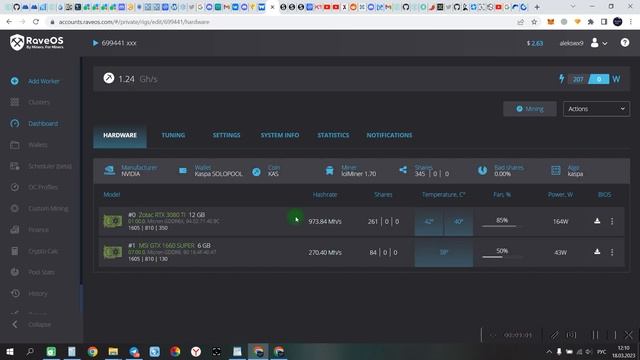Open Wallets in sidebar
Viewport: 640px width, 360px height.
(38, 144)
